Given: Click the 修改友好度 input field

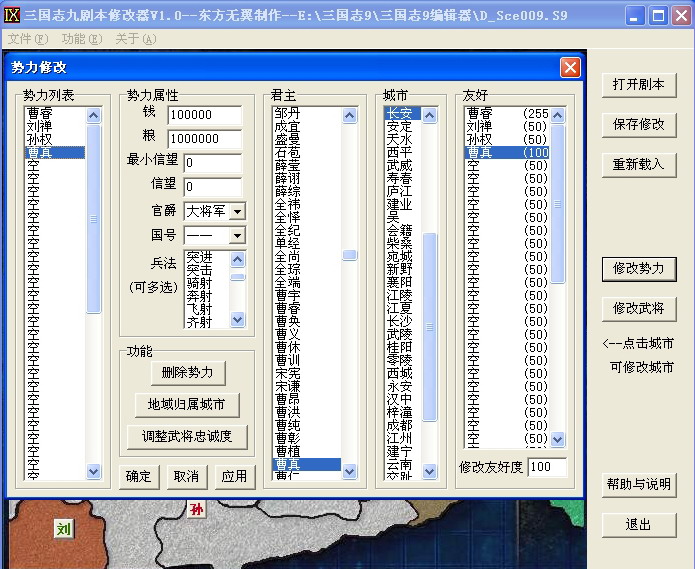Looking at the screenshot, I should pos(547,467).
